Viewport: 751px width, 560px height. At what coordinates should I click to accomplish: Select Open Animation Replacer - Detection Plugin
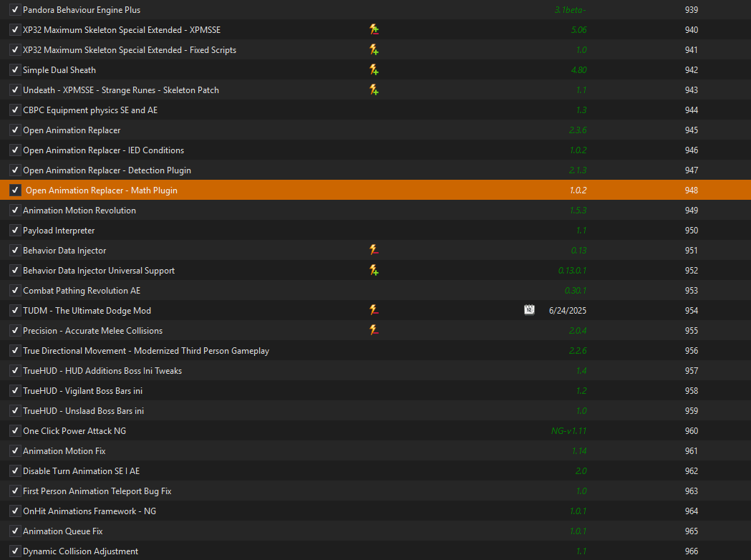(107, 170)
